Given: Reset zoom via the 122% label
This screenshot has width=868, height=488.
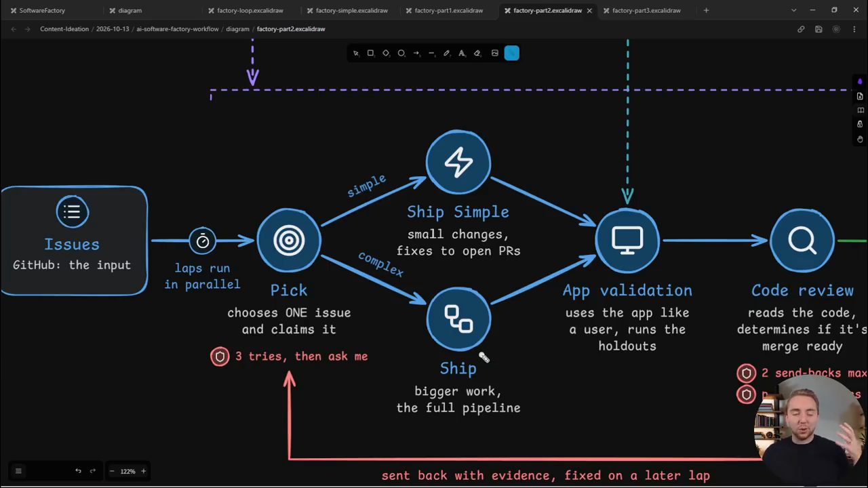Looking at the screenshot, I should [x=127, y=471].
